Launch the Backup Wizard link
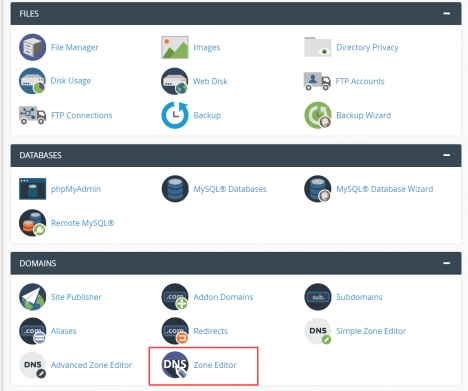 coord(364,115)
